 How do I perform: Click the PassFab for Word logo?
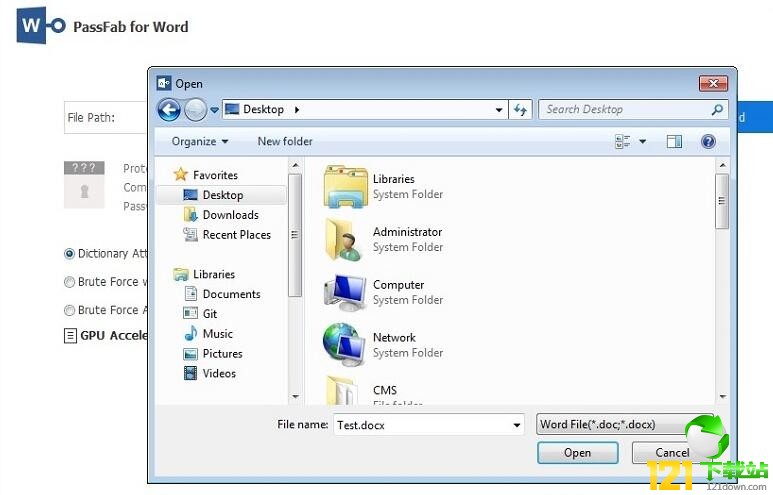[x=41, y=25]
